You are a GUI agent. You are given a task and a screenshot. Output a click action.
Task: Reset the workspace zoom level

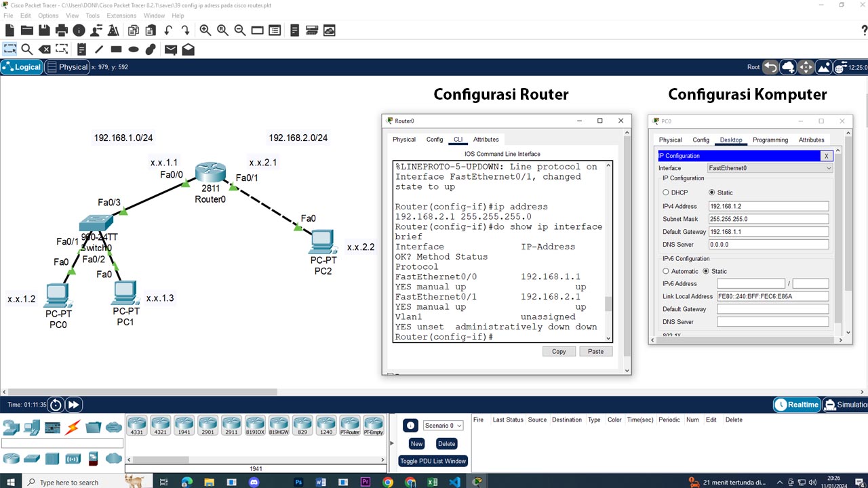point(222,30)
